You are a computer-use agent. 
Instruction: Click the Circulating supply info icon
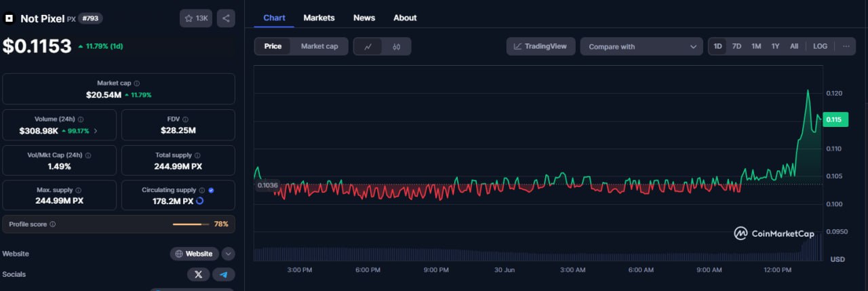(x=201, y=190)
